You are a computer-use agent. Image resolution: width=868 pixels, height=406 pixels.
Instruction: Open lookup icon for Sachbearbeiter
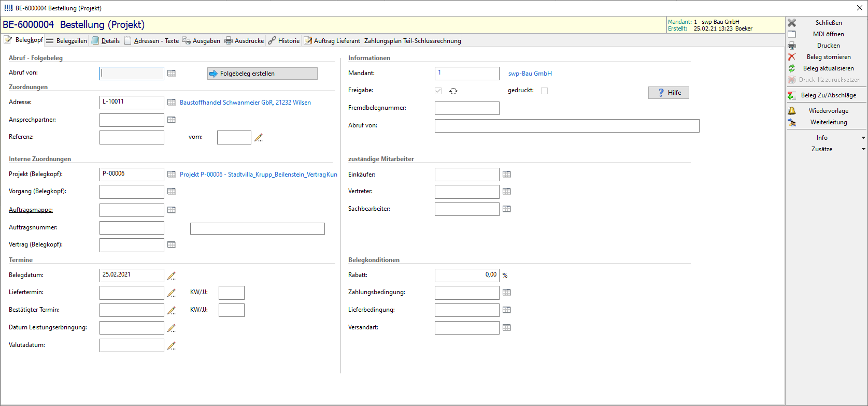coord(507,209)
